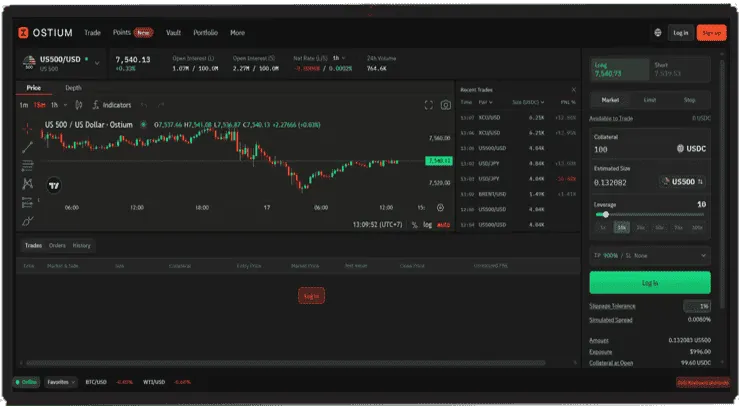The width and height of the screenshot is (740, 410).
Task: Open the Vault page
Action: (173, 33)
